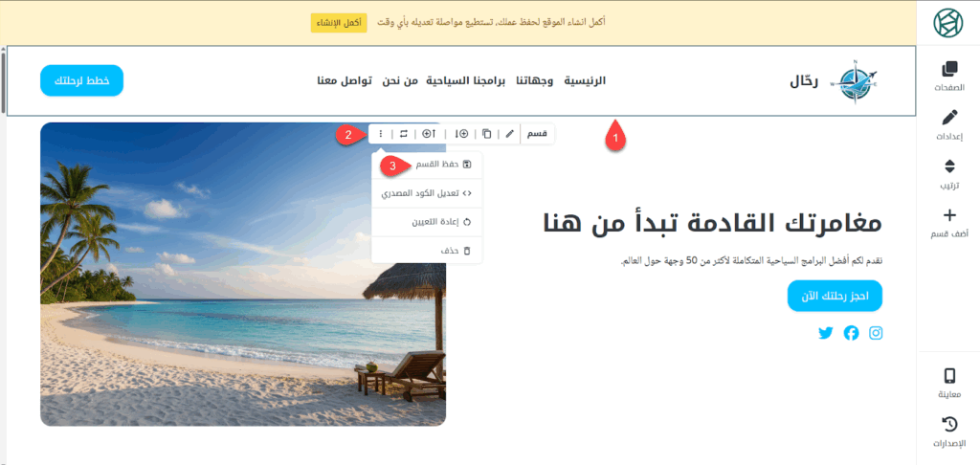This screenshot has width=980, height=465.
Task: Click the أكمل الإنشاء yellow button
Action: [x=338, y=23]
